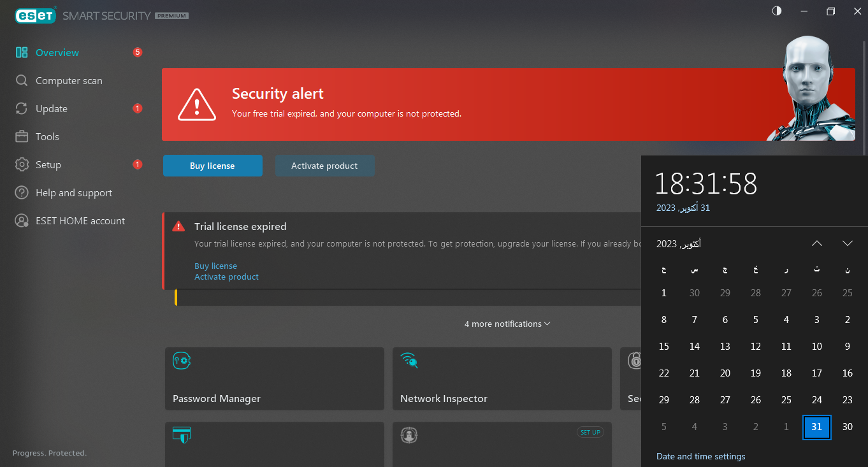Click the Progress. Protected. tagline
Viewport: 868px width, 467px height.
tap(50, 454)
